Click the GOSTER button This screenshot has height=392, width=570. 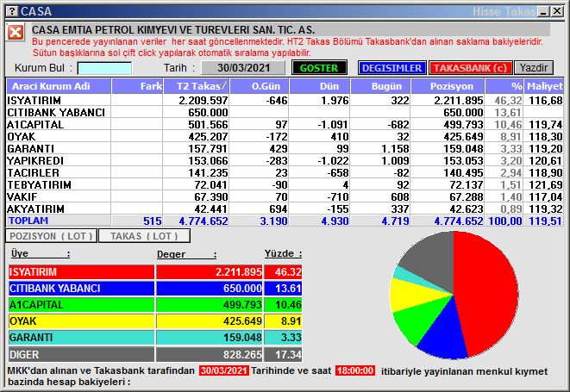click(x=319, y=68)
